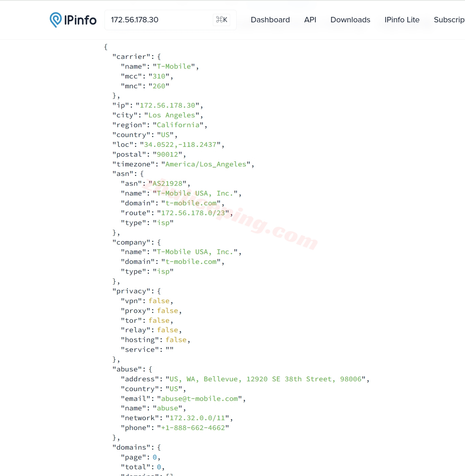Click the America/Los_Angeles timezone value

click(206, 164)
